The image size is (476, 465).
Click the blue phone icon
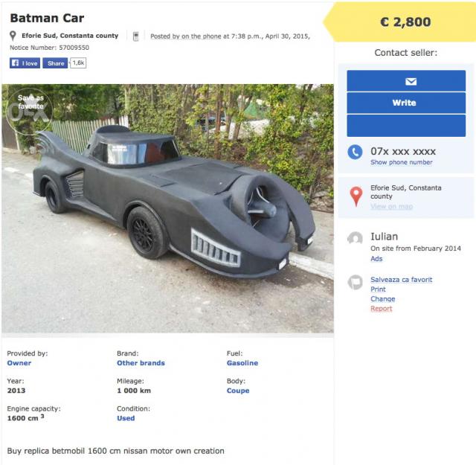click(355, 153)
